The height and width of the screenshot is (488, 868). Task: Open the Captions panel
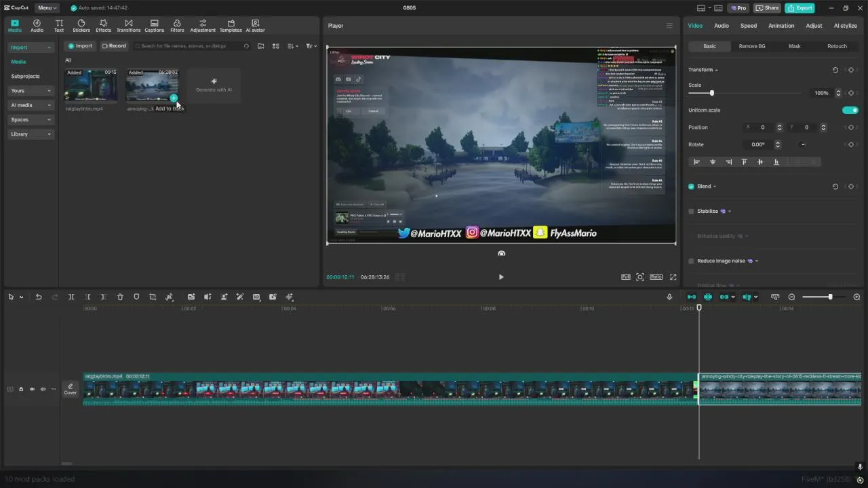click(x=154, y=26)
